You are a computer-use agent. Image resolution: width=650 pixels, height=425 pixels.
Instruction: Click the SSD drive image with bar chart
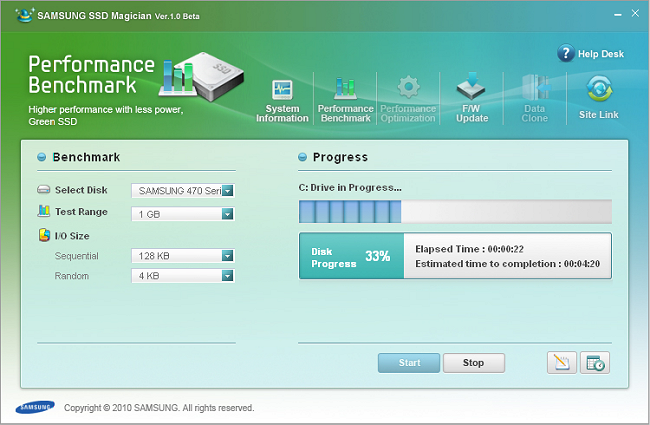click(201, 76)
